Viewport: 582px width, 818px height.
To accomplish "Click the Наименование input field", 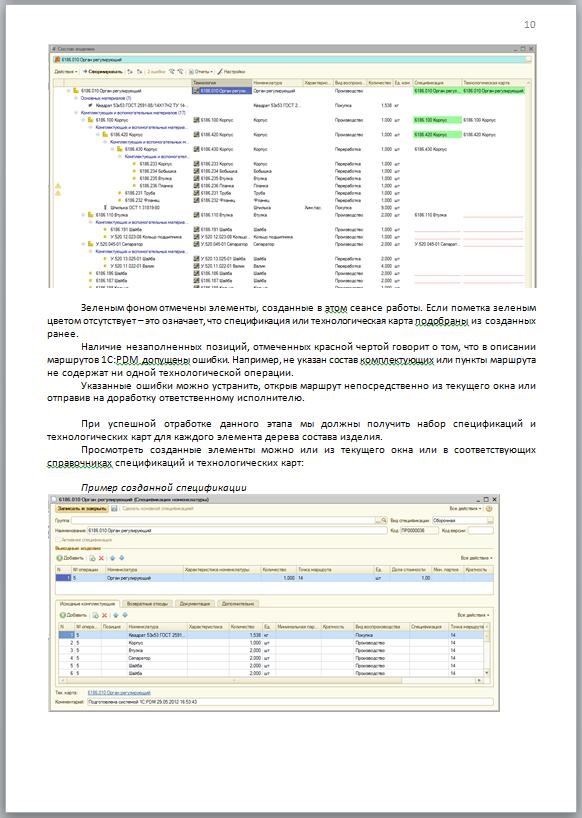I will 237,530.
